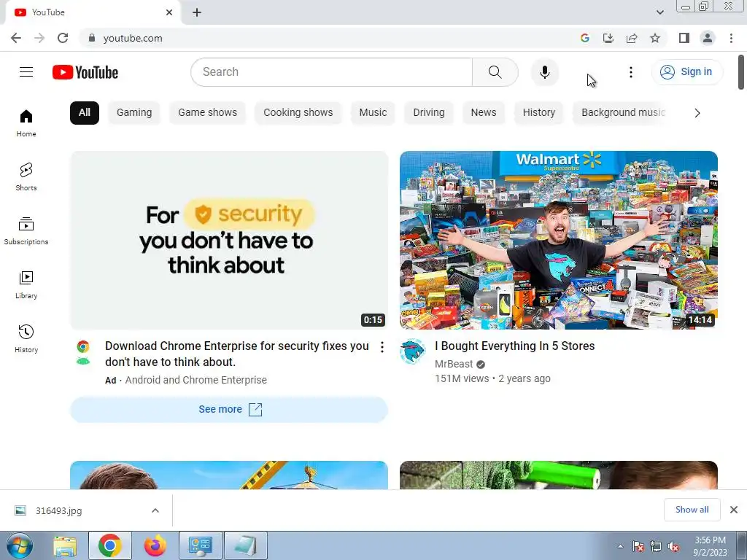Click the MrBeast channel avatar
The width and height of the screenshot is (747, 560).
click(x=413, y=352)
